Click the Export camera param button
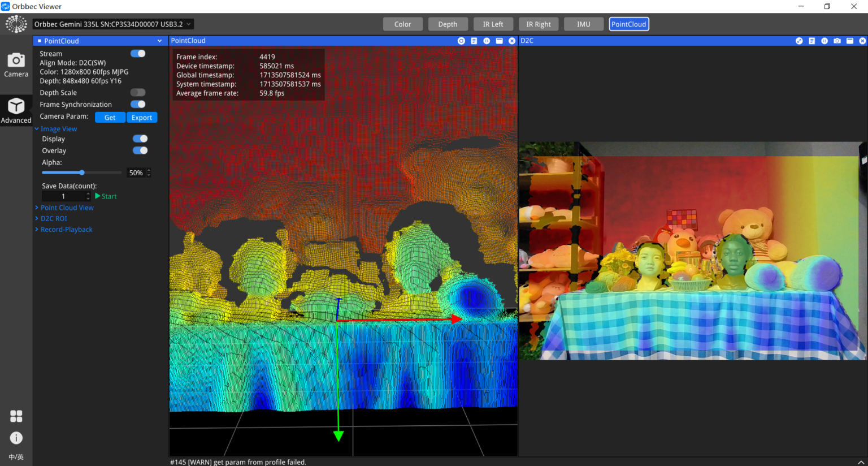This screenshot has width=868, height=466. click(142, 118)
